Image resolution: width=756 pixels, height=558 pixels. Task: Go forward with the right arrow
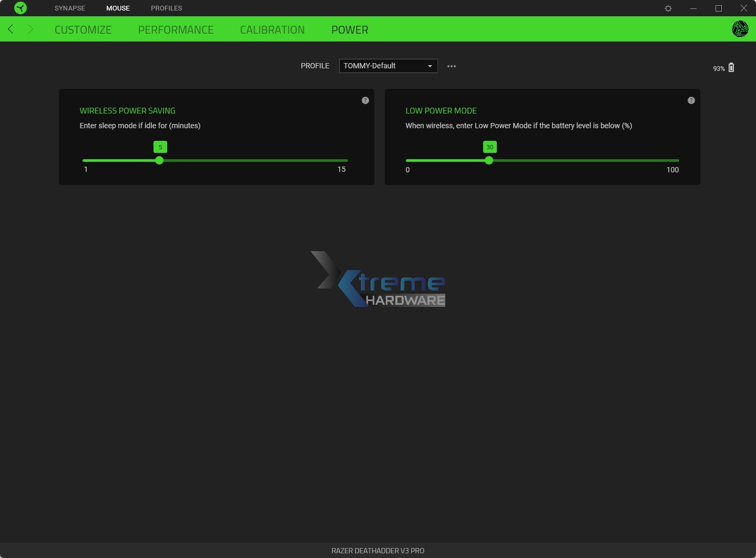click(x=30, y=29)
